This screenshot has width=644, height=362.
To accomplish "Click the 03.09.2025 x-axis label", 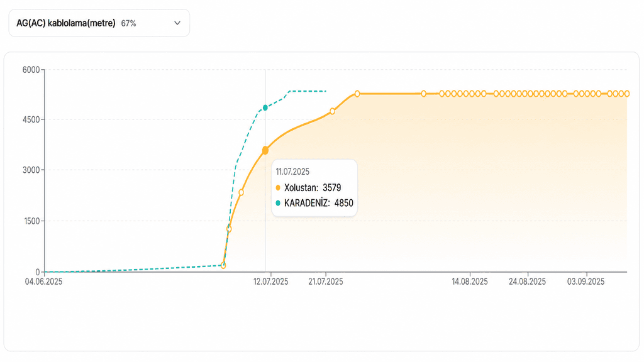I will (x=586, y=282).
